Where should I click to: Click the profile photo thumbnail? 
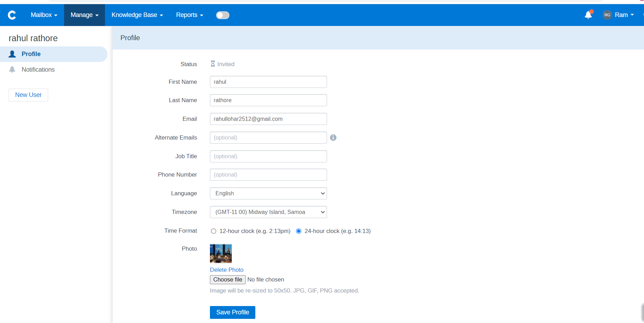tap(220, 253)
